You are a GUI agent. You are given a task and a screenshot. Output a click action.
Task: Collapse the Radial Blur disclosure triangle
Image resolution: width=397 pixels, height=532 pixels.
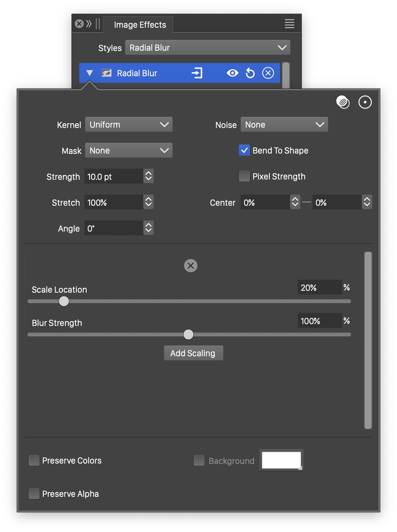coord(90,73)
